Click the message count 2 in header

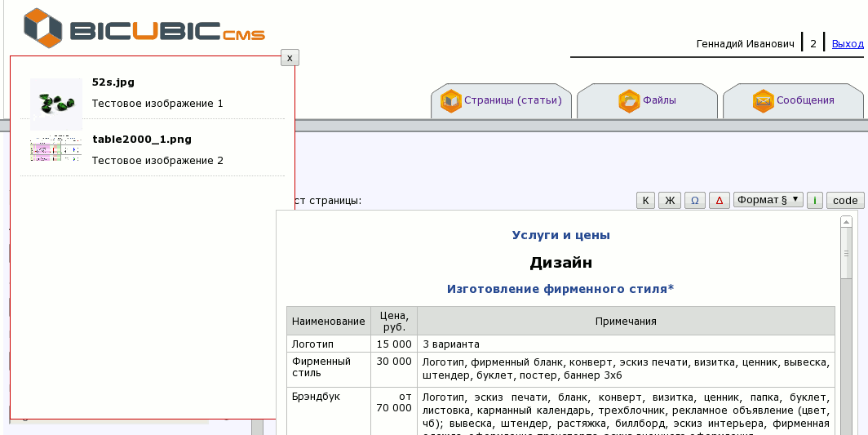[x=813, y=44]
